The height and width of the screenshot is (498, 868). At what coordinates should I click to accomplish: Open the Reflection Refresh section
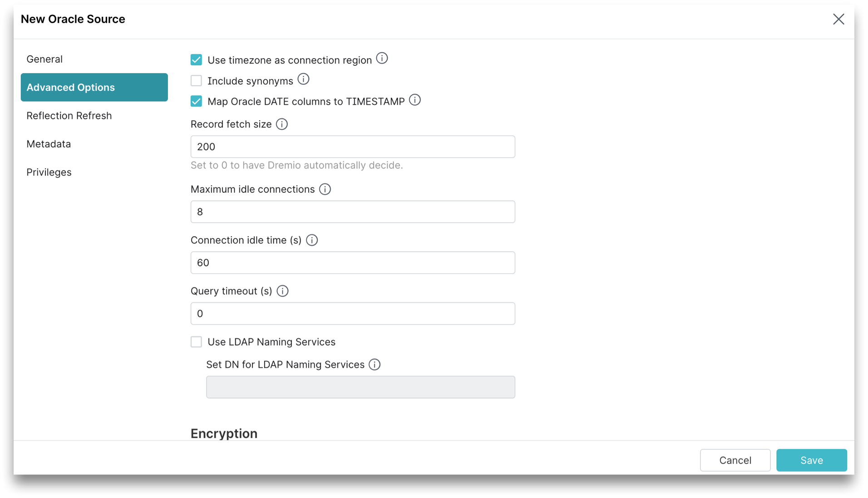click(69, 116)
